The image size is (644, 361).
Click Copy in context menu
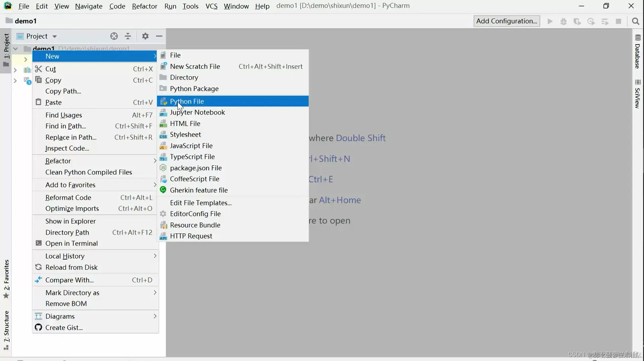[95, 80]
